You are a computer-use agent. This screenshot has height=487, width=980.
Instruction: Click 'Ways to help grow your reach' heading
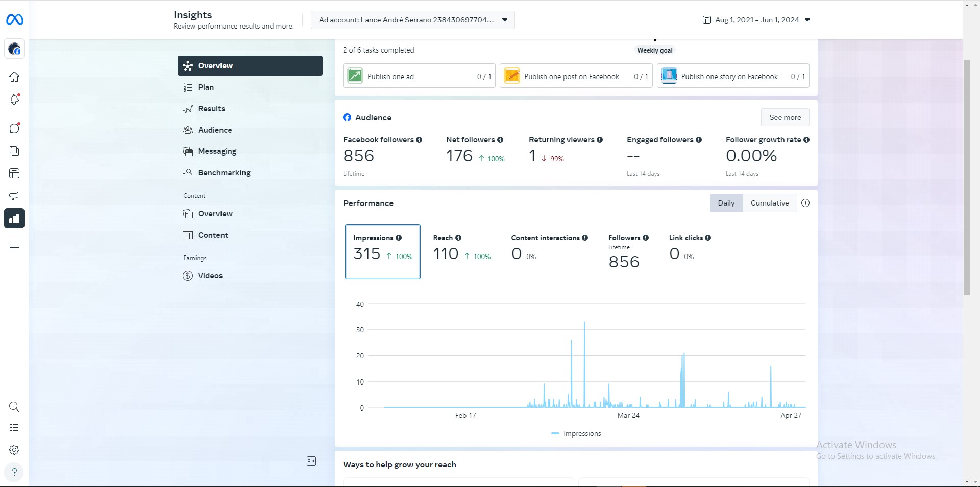tap(400, 465)
